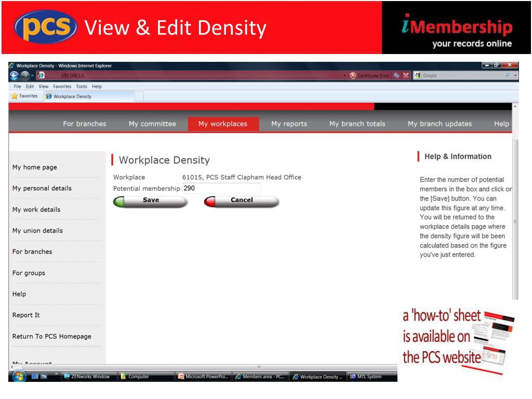Viewport: 532px width, 399px height.
Task: Open the My branch totals tab
Action: point(357,124)
